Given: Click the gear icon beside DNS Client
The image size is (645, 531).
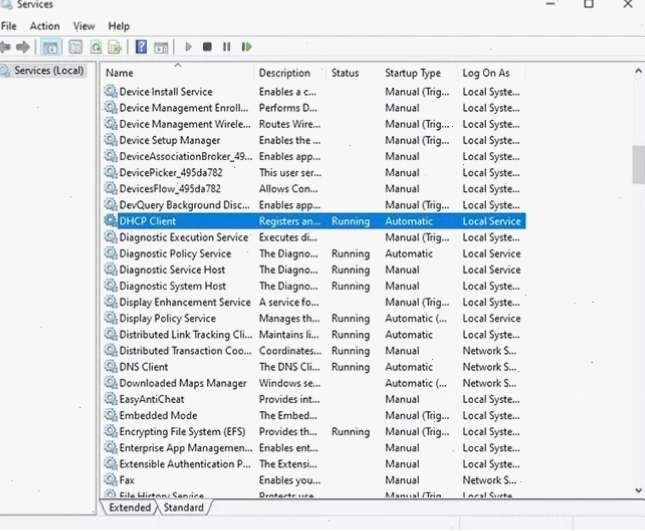Looking at the screenshot, I should 110,366.
